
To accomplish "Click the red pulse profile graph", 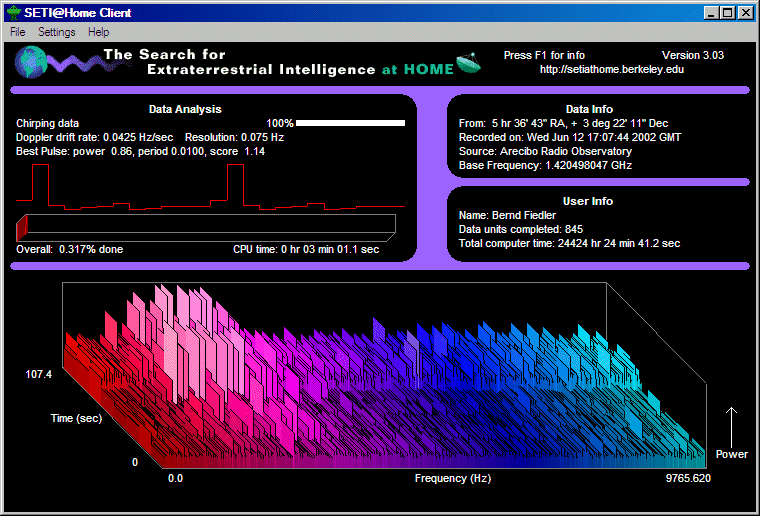I will tap(210, 187).
